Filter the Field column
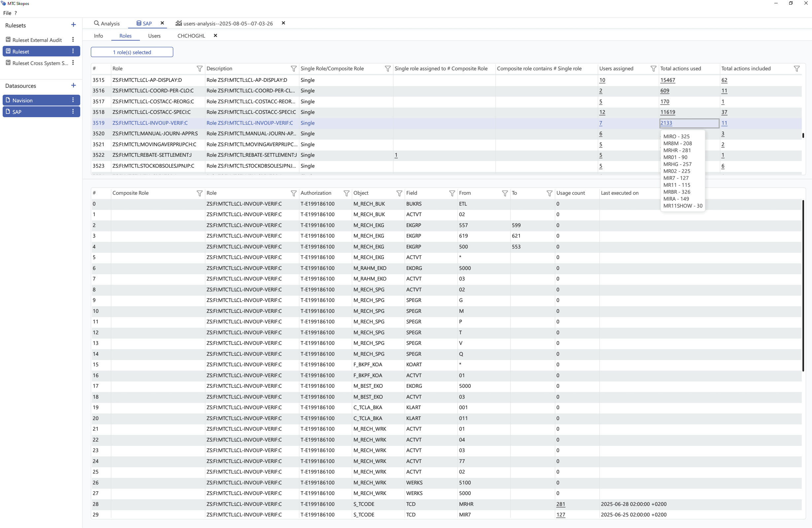This screenshot has height=528, width=812. (452, 193)
